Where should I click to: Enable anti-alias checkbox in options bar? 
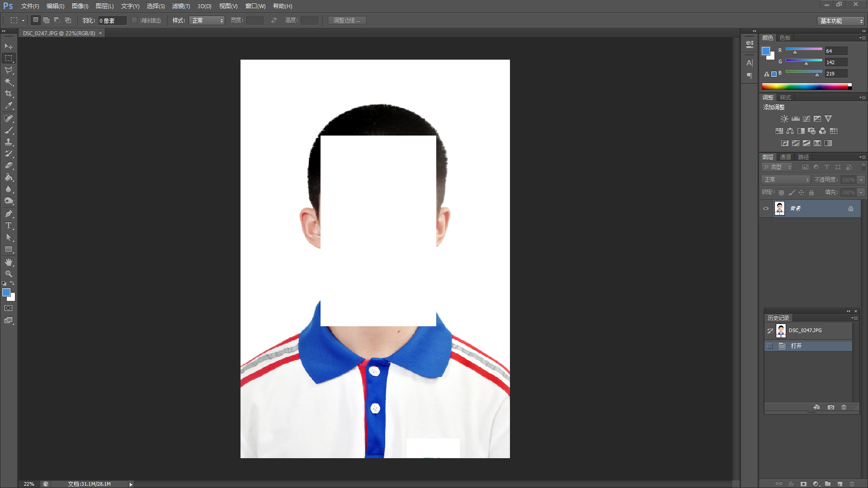(x=134, y=20)
